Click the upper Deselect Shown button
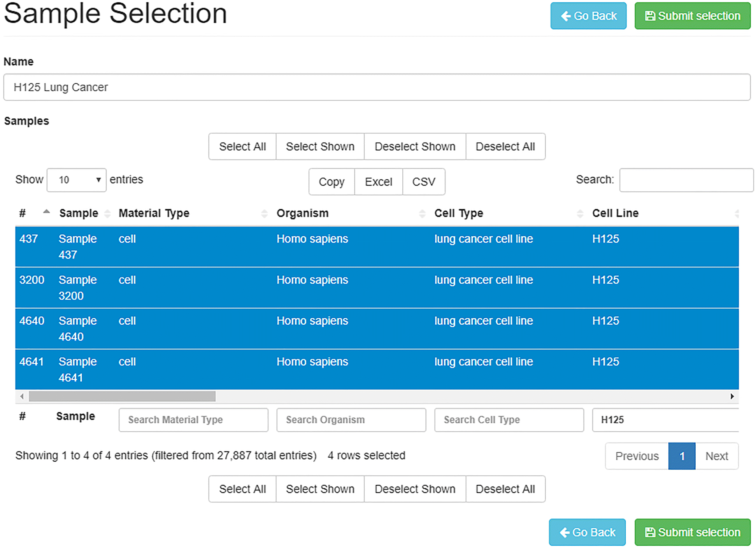Screen dimensions: 756x548 click(415, 146)
